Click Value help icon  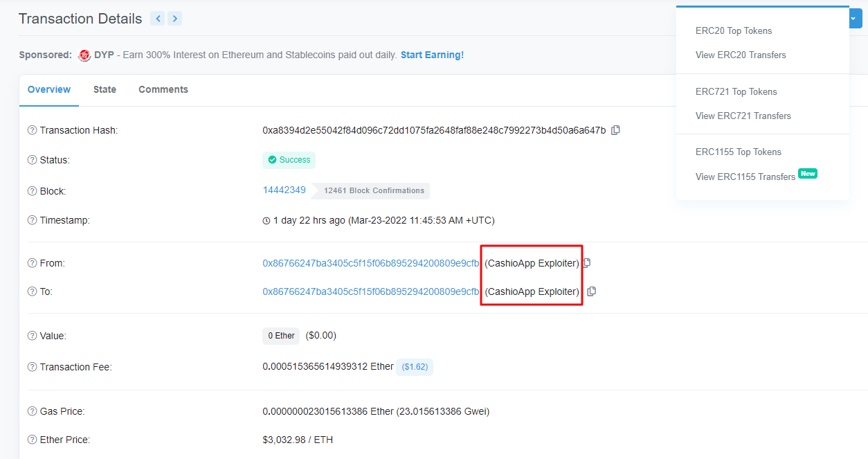point(32,336)
